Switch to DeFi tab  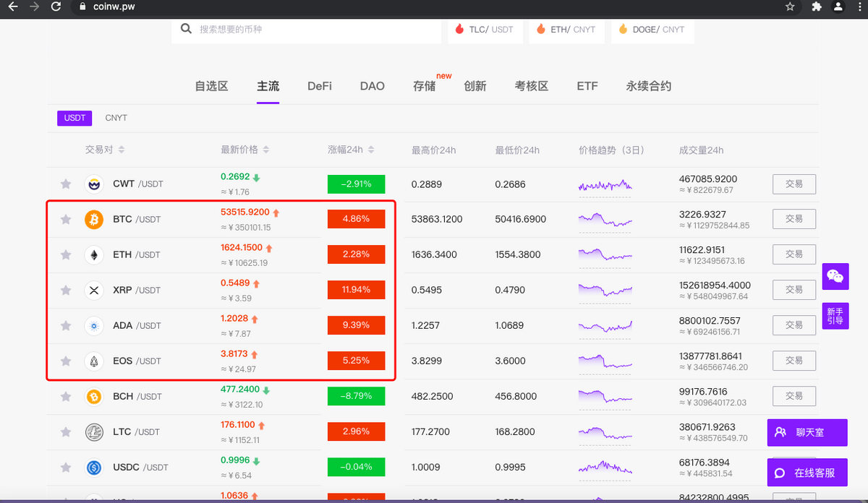click(x=320, y=86)
